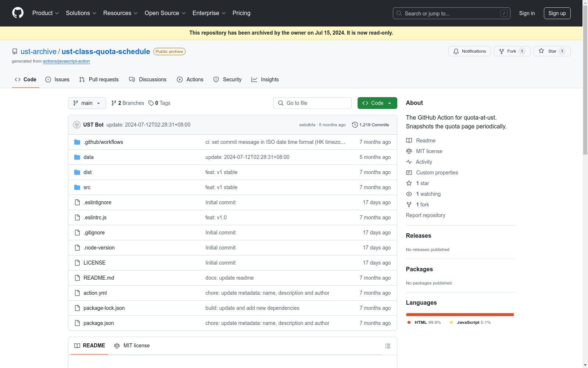The height and width of the screenshot is (368, 588).
Task: Open the green Code dropdown button
Action: click(x=377, y=103)
